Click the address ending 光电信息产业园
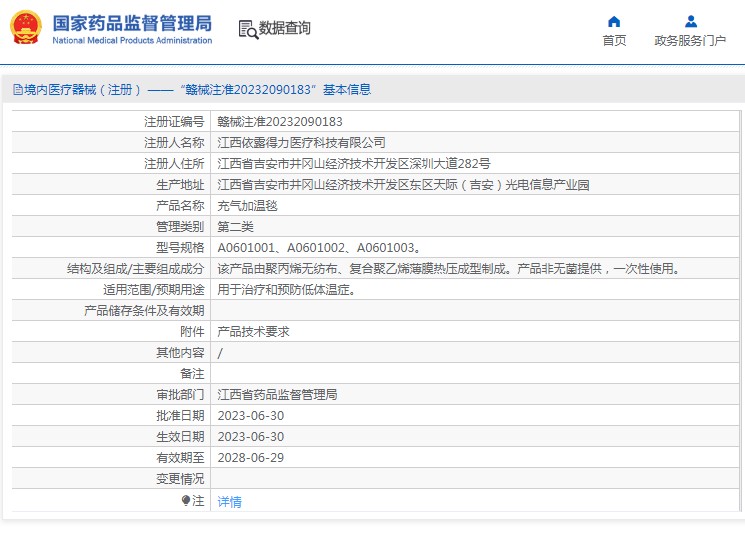The width and height of the screenshot is (745, 533). 403,185
